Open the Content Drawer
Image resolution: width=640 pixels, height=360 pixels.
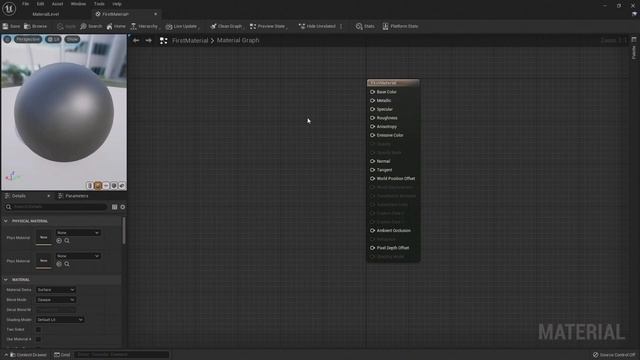click(x=28, y=355)
